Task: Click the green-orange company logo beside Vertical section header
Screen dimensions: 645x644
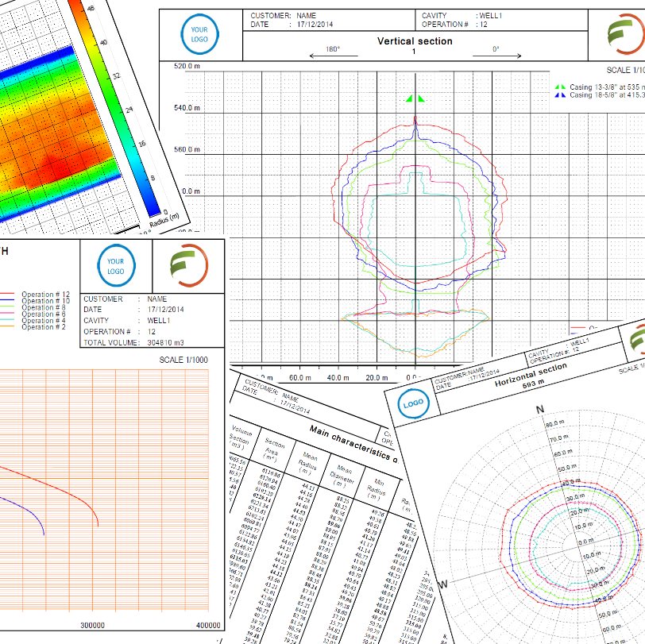Action: click(626, 34)
